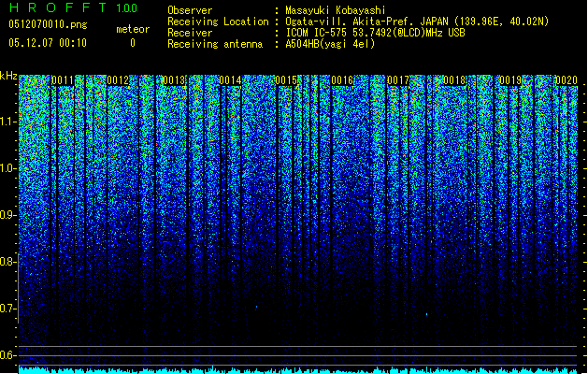Click the time marker 0014
This screenshot has height=374, width=588.
click(x=230, y=80)
